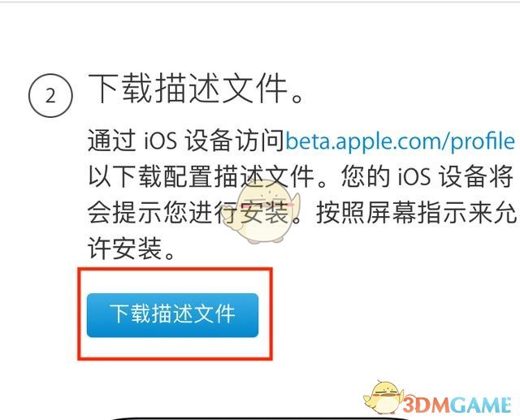The width and height of the screenshot is (520, 420).
Task: Click the words 通过 iOS 设备访问
Action: (x=186, y=141)
